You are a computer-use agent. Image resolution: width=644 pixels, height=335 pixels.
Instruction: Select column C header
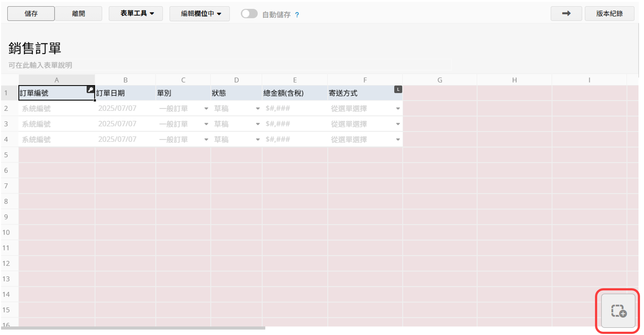point(183,80)
